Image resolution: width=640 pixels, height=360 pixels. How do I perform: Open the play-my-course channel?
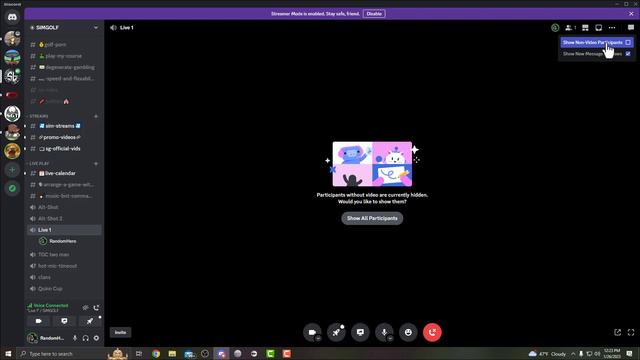(64, 56)
